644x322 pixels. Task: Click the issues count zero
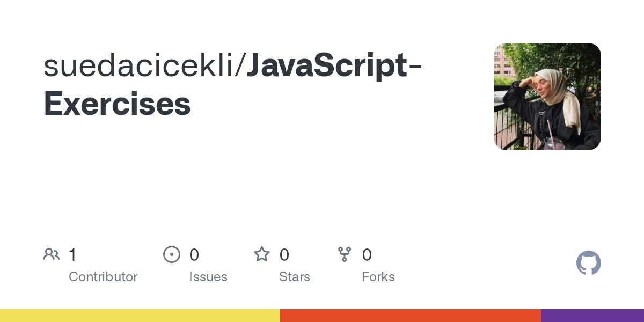click(194, 255)
